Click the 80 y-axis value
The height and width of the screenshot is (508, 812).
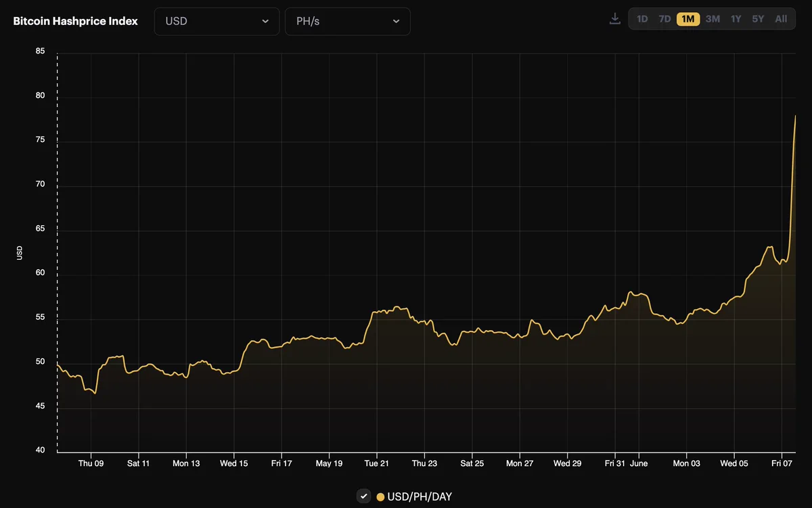41,95
